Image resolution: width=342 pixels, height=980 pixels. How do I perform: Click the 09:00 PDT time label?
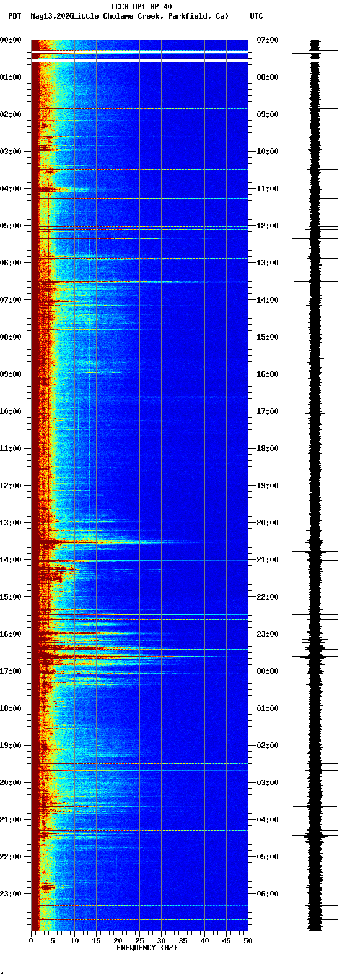coord(11,374)
